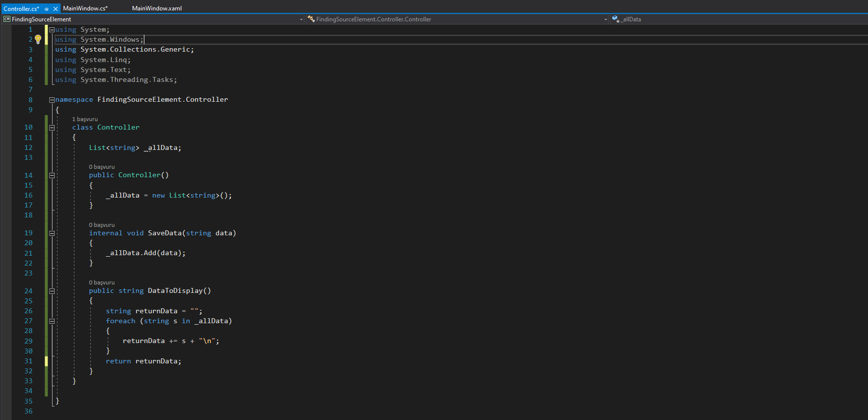Collapse the Controller class at line 10
The image size is (868, 420).
(52, 128)
